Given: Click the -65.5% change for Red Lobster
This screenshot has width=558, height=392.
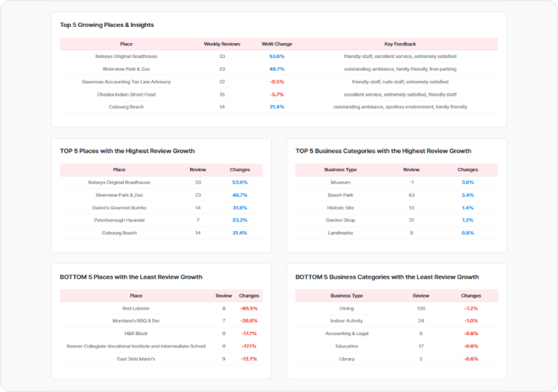Looking at the screenshot, I should coord(249,308).
